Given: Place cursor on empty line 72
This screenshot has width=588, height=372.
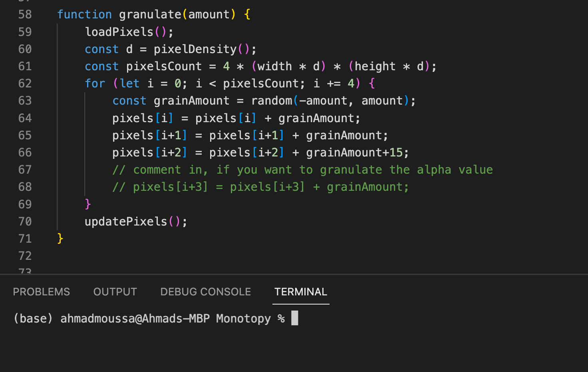Looking at the screenshot, I should coord(160,256).
